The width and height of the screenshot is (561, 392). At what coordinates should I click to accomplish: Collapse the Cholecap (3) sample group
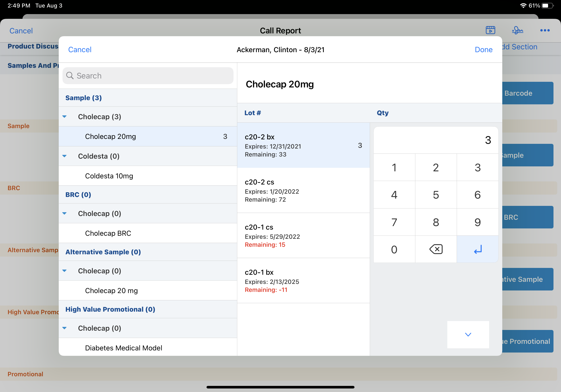(65, 117)
